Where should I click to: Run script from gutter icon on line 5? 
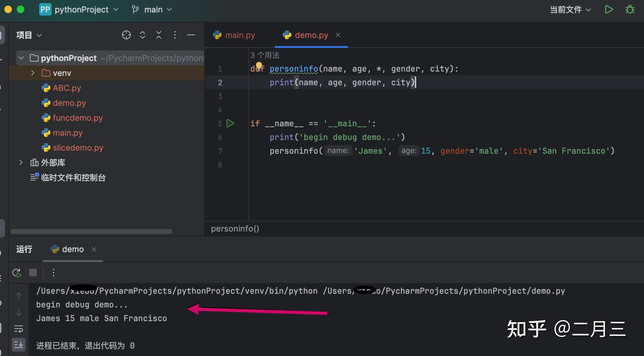point(230,123)
